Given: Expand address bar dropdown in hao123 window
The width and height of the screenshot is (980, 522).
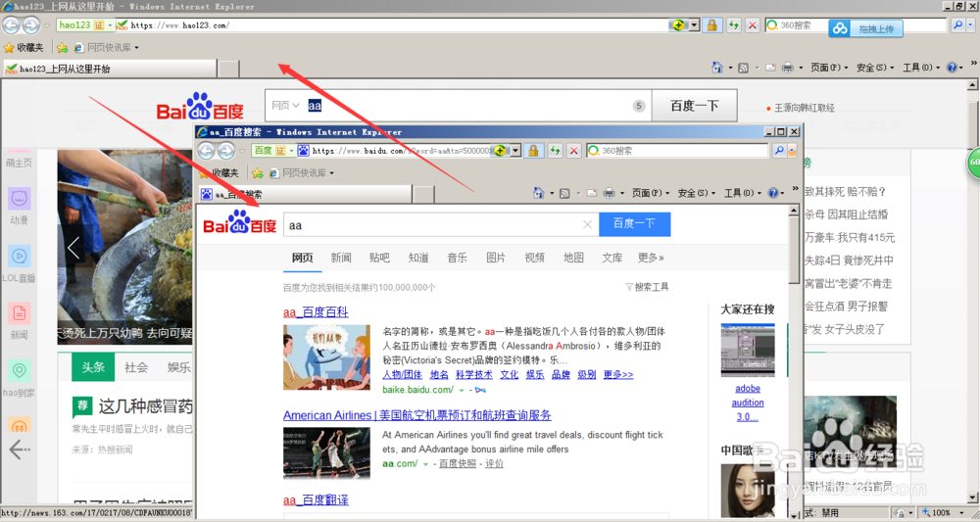Looking at the screenshot, I should coord(694,25).
